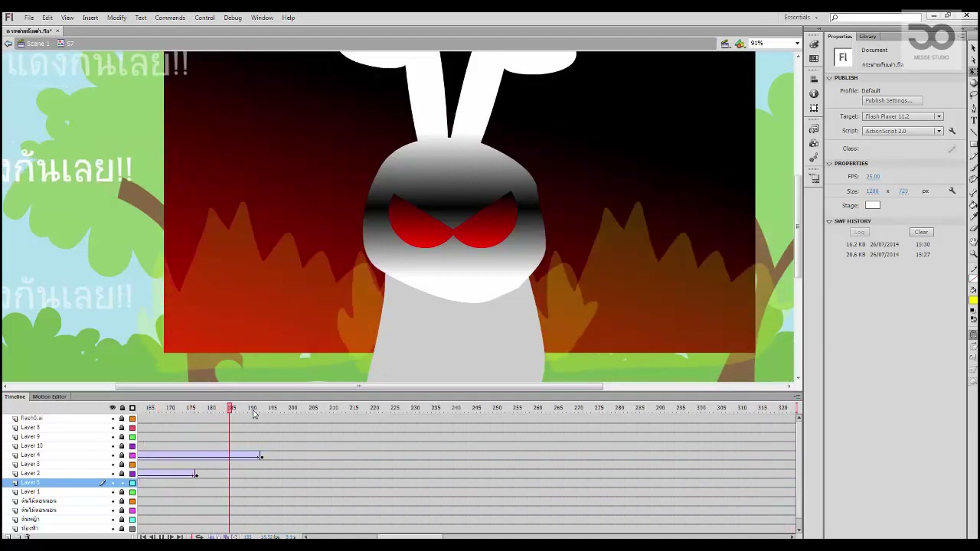Image resolution: width=980 pixels, height=551 pixels.
Task: Click the white Stage color swatch
Action: (x=872, y=205)
